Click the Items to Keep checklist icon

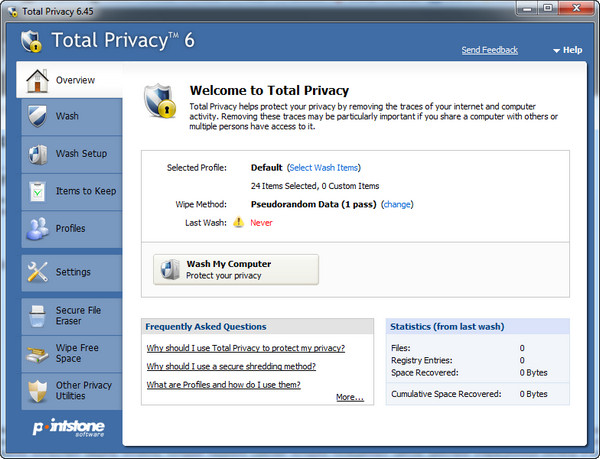tap(37, 191)
